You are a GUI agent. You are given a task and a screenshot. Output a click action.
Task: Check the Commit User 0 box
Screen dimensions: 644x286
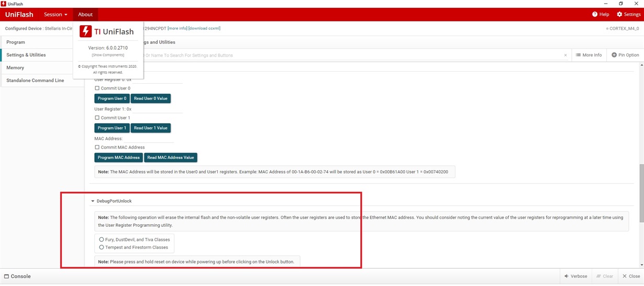pyautogui.click(x=97, y=88)
